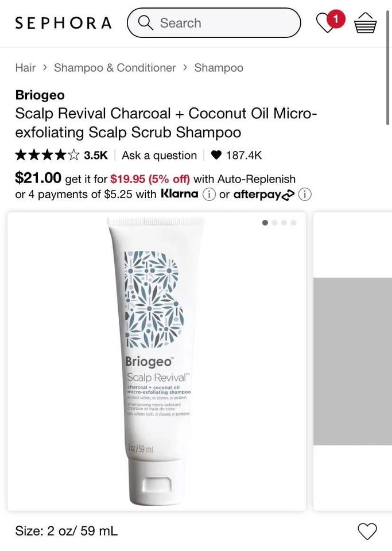Go to Hair breadcrumb

[x=25, y=68]
